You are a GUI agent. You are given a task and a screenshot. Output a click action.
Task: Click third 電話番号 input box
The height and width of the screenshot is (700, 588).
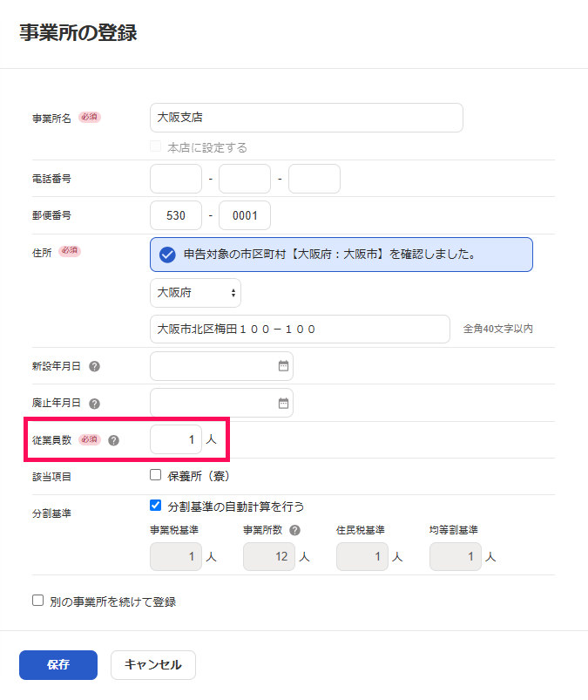click(314, 179)
